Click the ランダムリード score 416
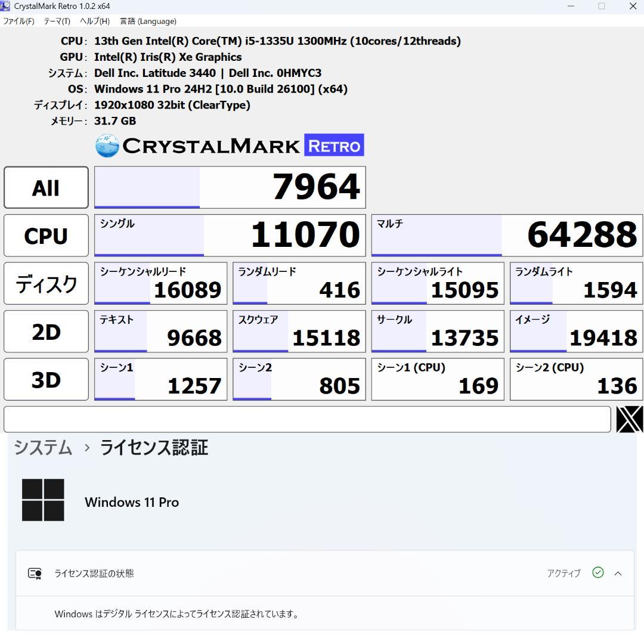644x644 pixels. point(299,283)
